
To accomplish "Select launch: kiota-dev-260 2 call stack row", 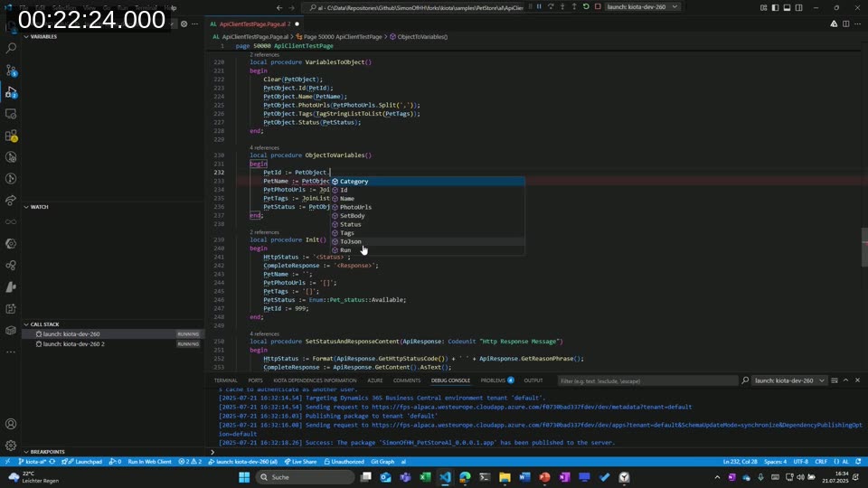I will [112, 344].
